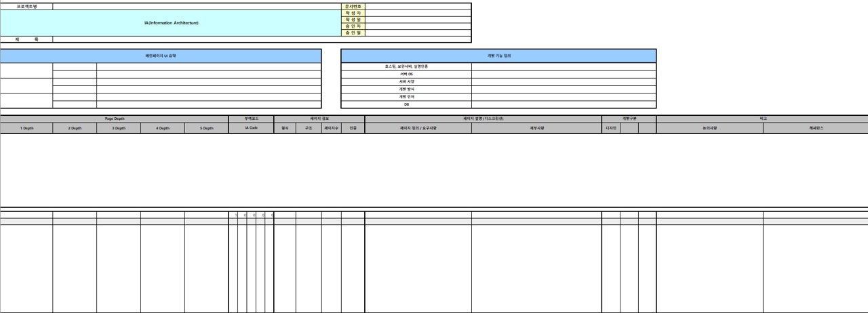Select the 페이지수 column header

tap(332, 127)
